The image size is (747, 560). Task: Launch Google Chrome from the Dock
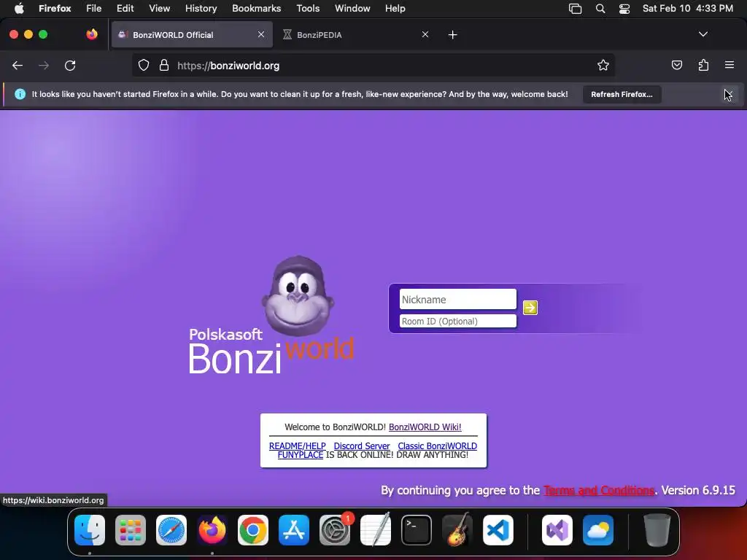point(253,530)
